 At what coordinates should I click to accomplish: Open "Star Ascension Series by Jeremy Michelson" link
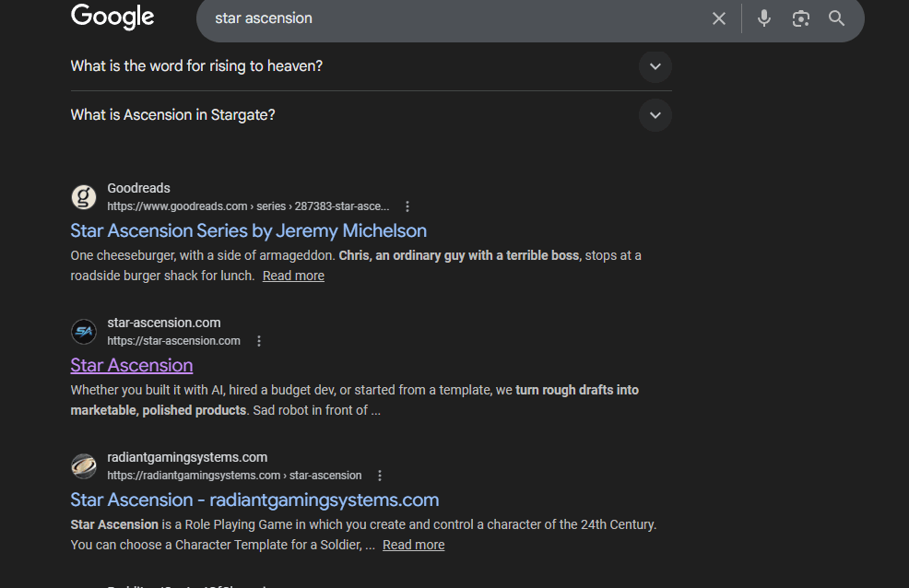click(x=248, y=230)
